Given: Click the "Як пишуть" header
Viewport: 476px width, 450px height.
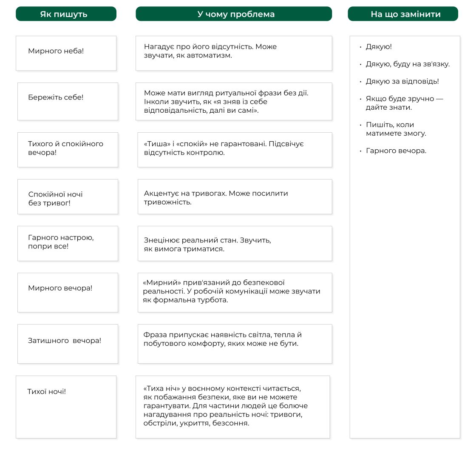Looking at the screenshot, I should point(66,14).
